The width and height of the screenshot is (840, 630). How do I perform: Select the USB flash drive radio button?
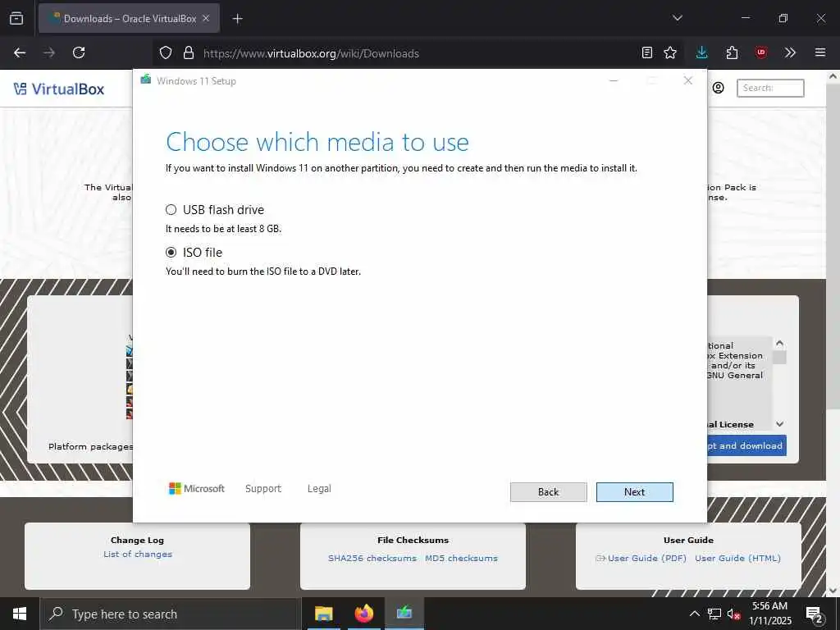pyautogui.click(x=171, y=209)
